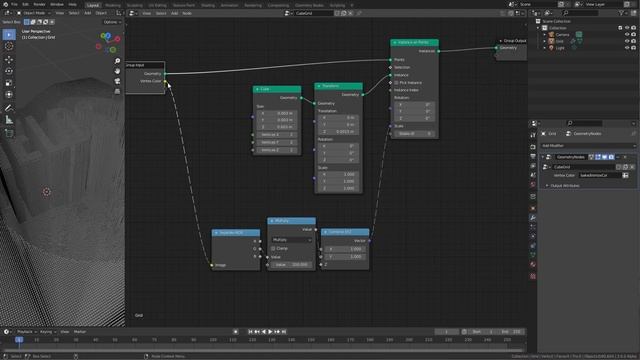Switch to the Layout workspace tab
The width and height of the screenshot is (640, 360).
point(93,5)
